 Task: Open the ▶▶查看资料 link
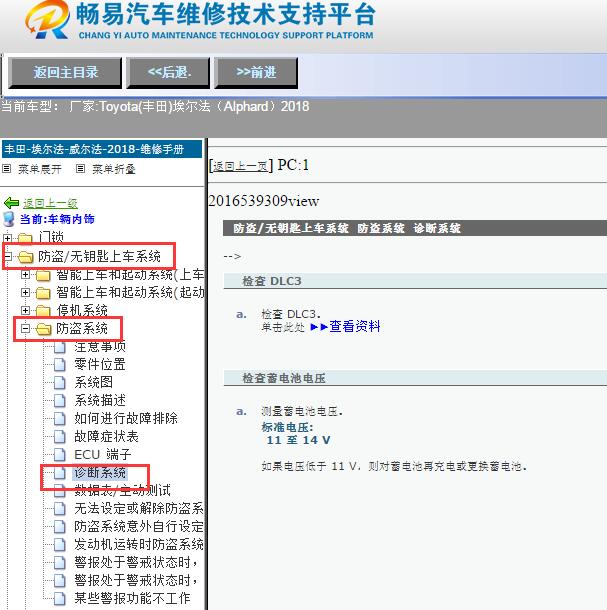[345, 326]
